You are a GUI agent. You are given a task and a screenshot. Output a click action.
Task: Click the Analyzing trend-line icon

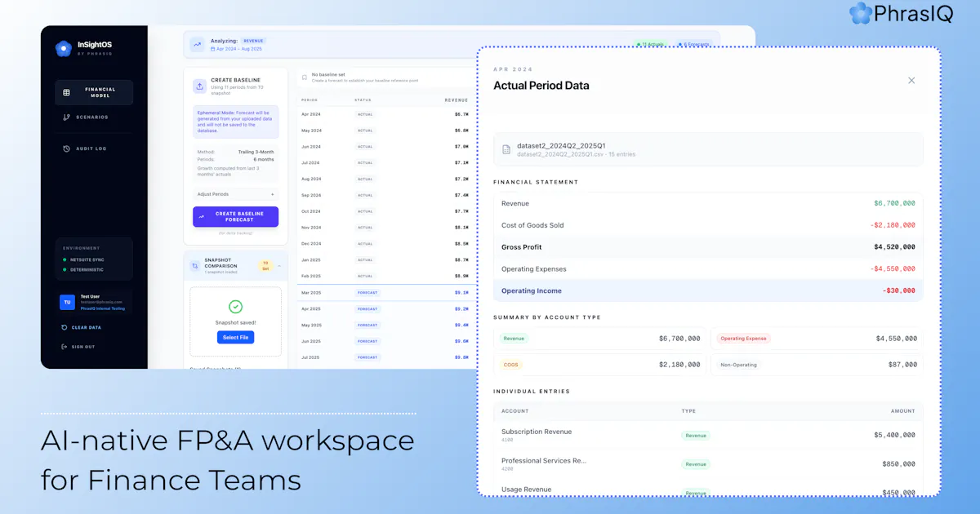pos(198,44)
